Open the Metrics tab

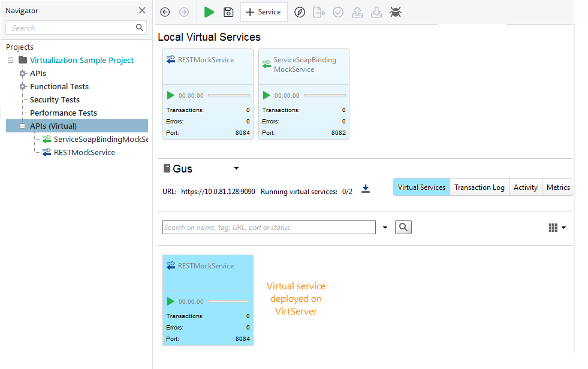[557, 187]
